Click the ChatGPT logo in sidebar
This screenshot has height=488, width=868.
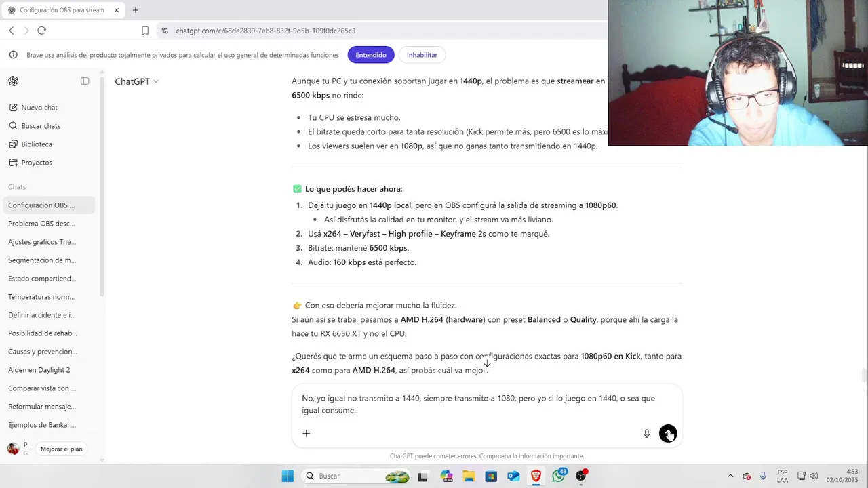[14, 81]
